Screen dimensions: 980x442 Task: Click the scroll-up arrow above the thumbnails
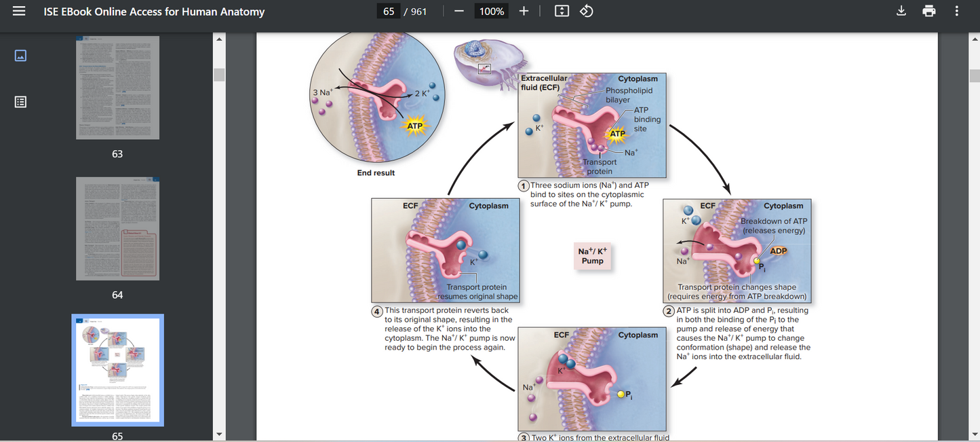point(218,39)
